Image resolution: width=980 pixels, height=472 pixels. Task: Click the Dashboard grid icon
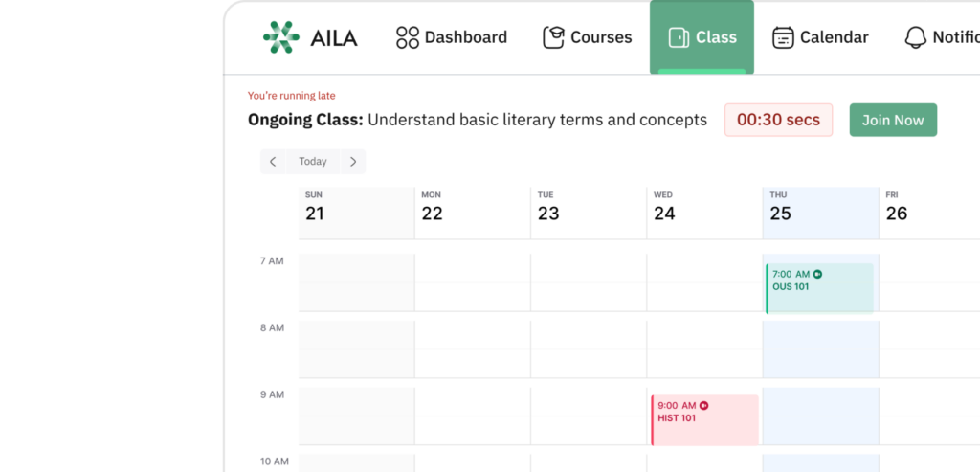point(408,37)
